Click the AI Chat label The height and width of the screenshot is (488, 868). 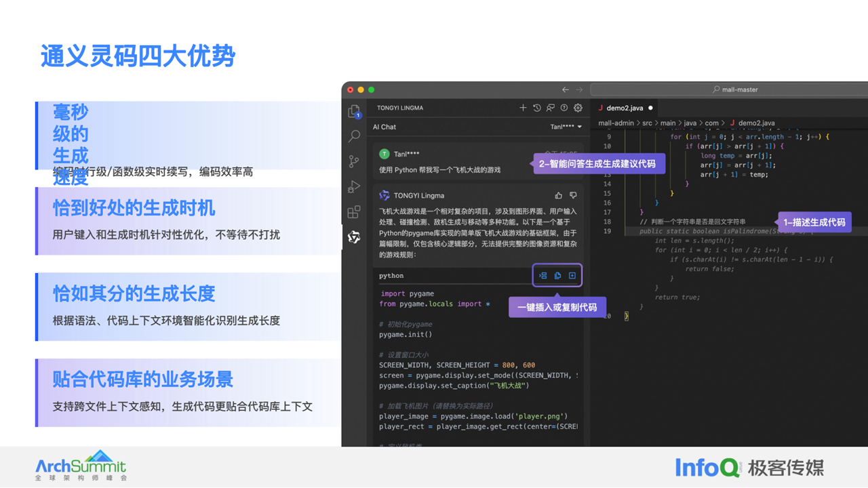pyautogui.click(x=384, y=127)
